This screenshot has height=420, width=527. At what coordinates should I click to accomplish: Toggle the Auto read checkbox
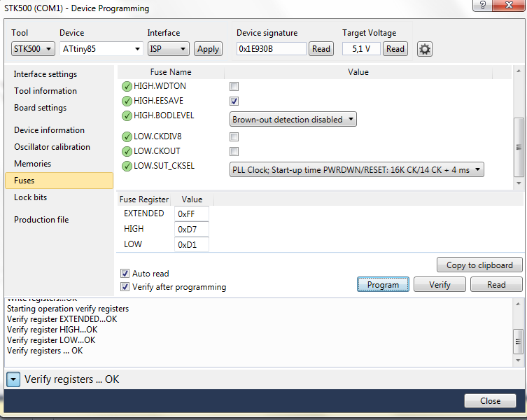[125, 273]
